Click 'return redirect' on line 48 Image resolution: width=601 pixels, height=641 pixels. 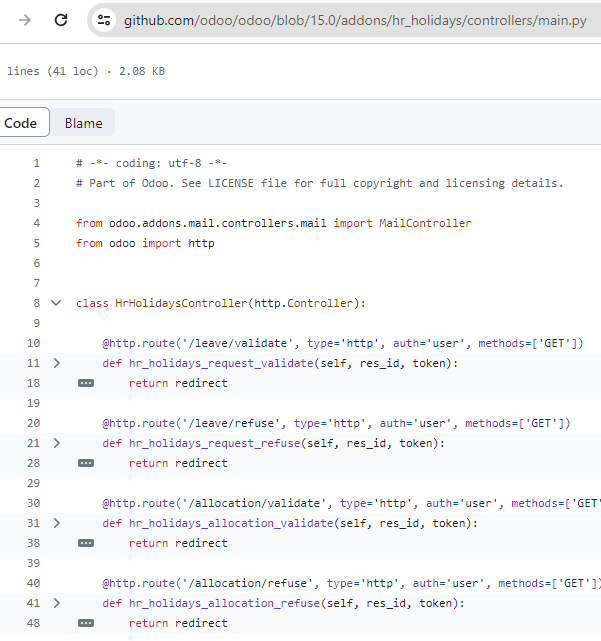tap(178, 623)
